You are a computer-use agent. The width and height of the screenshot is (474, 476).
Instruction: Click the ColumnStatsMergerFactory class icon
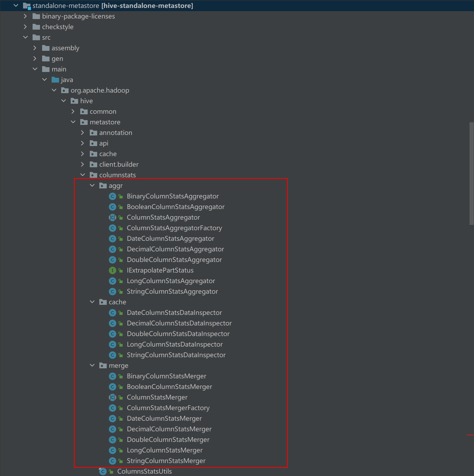click(x=113, y=408)
